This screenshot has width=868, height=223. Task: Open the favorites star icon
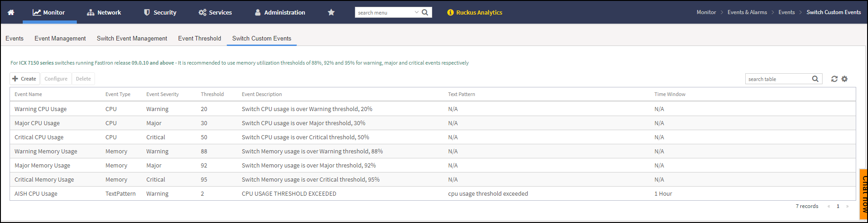(x=331, y=12)
